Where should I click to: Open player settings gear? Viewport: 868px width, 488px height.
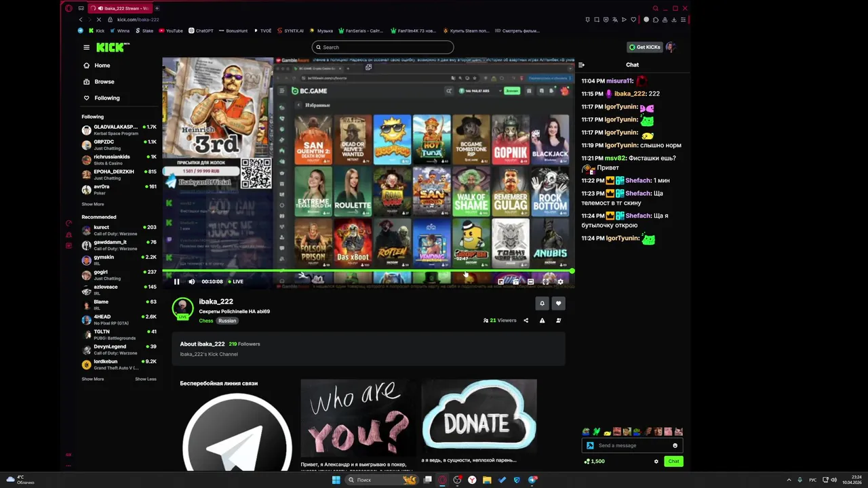coord(560,281)
